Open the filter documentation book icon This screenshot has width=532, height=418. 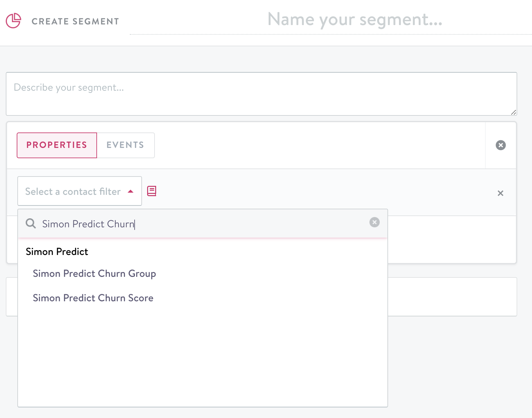point(152,191)
